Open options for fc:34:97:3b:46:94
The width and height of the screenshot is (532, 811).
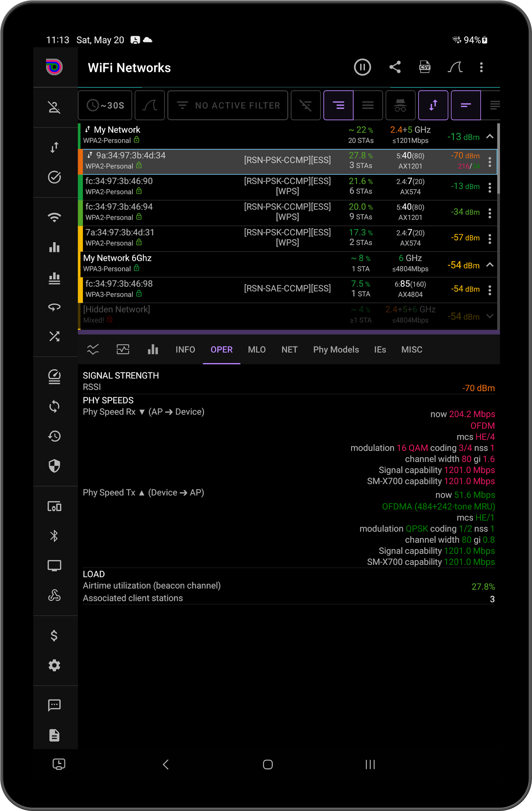coord(490,213)
